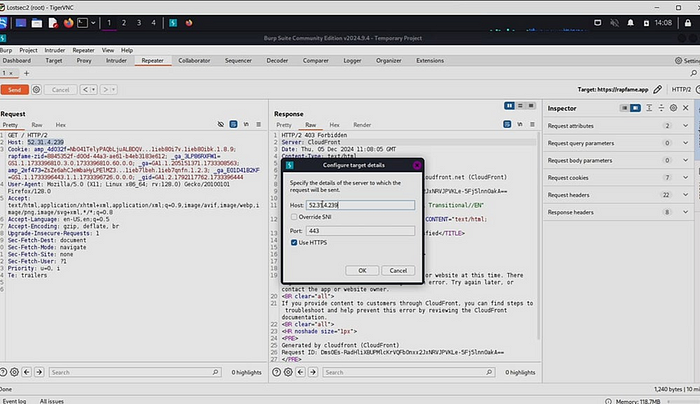Open request send settings gear icon
This screenshot has width=700, height=404.
click(x=36, y=90)
